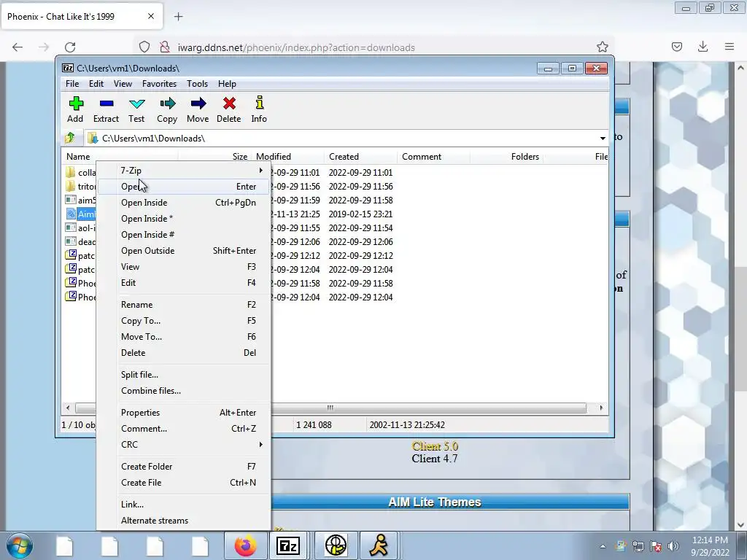Click the right arrow of horizontal scrollbar
This screenshot has width=747, height=560.
601,408
